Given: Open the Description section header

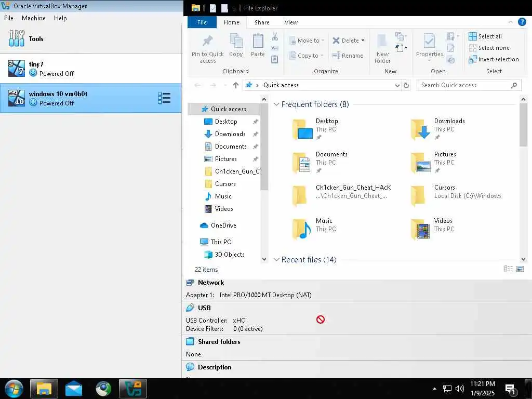Looking at the screenshot, I should [215, 367].
